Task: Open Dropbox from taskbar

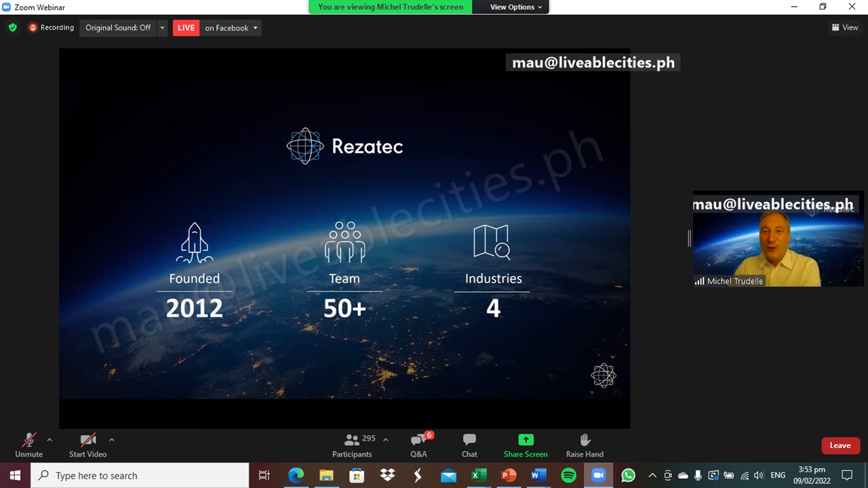Action: coord(387,475)
